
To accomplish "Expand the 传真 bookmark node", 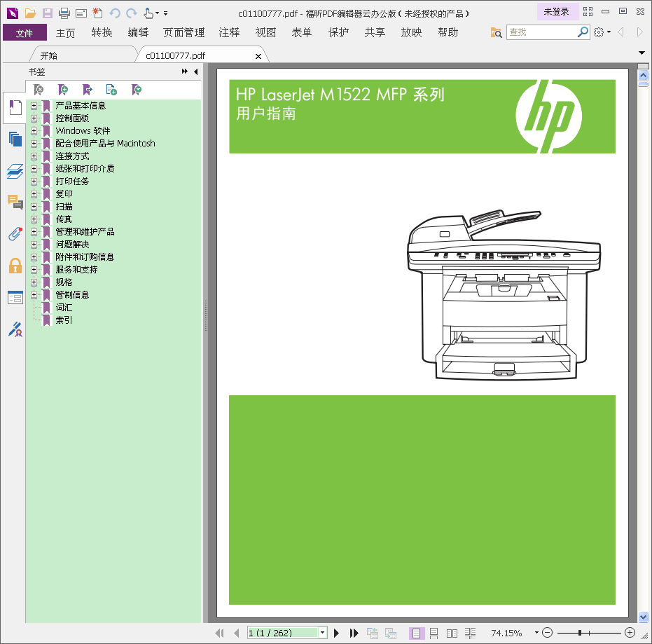I will (34, 219).
